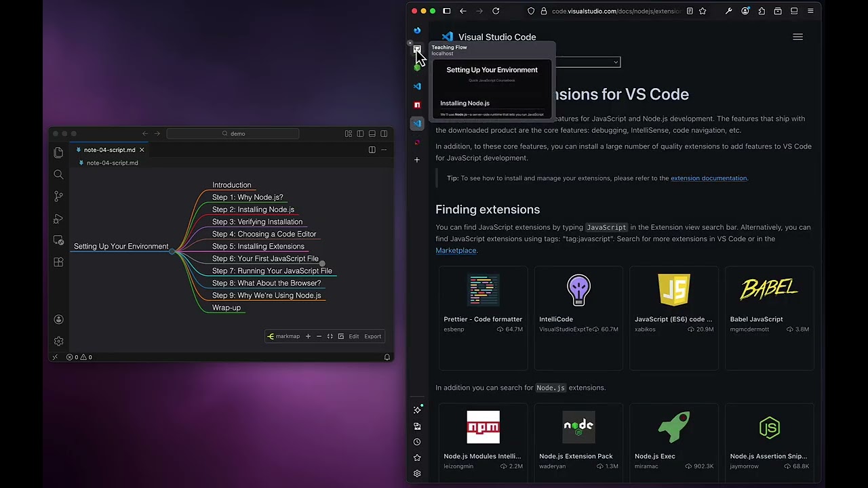Open the Search view in VS Code
Screen dimensions: 868x488
(58, 175)
